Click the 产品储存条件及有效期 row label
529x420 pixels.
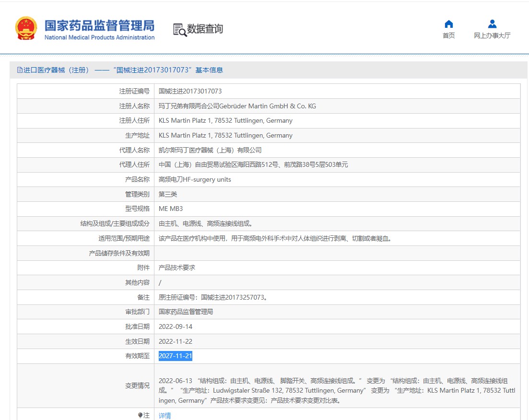pyautogui.click(x=119, y=253)
